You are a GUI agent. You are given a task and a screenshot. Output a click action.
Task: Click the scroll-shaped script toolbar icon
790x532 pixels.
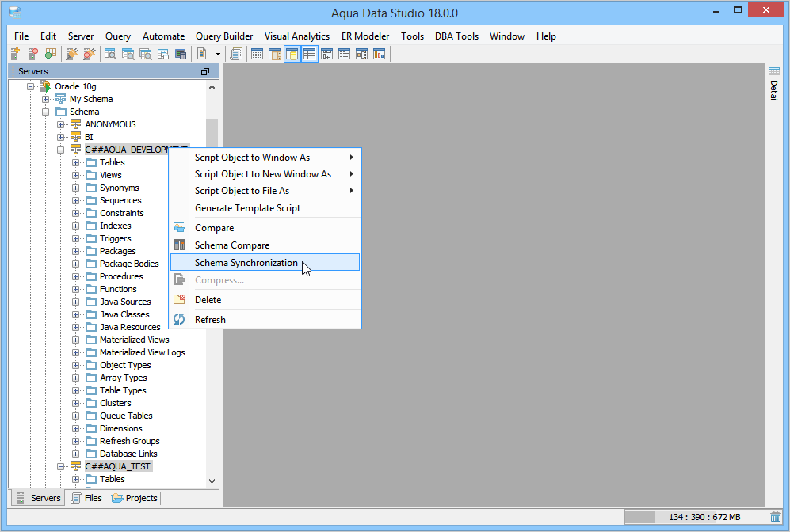(236, 54)
